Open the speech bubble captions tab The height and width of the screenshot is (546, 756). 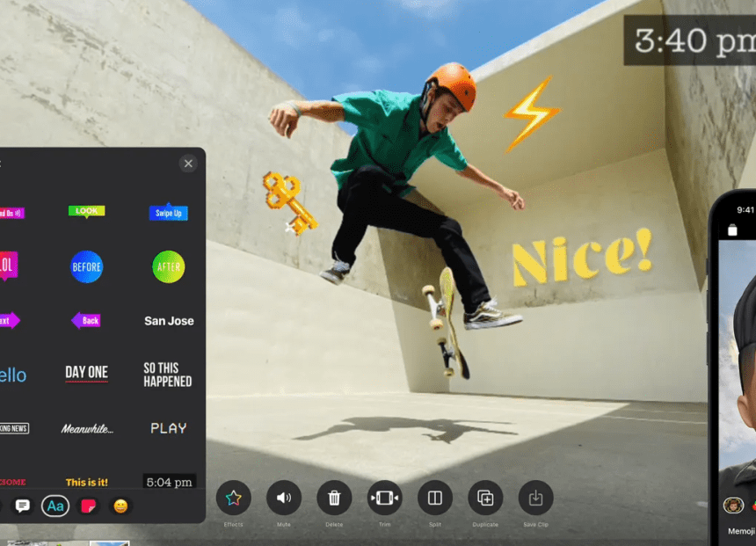[x=23, y=506]
